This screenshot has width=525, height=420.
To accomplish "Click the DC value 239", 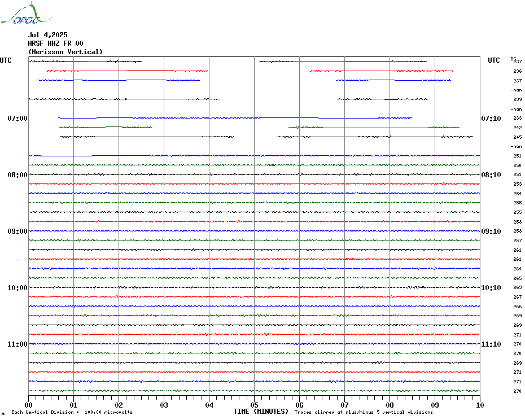I will click(518, 99).
